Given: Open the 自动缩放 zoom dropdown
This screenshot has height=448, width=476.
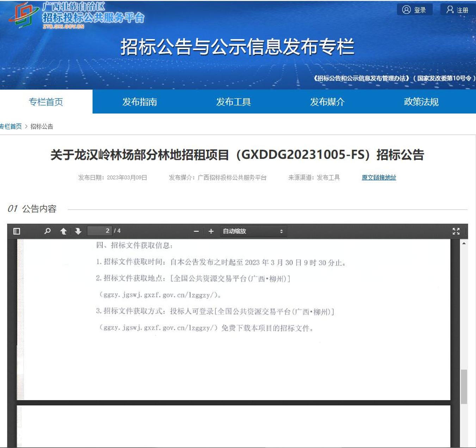Looking at the screenshot, I should [x=253, y=231].
